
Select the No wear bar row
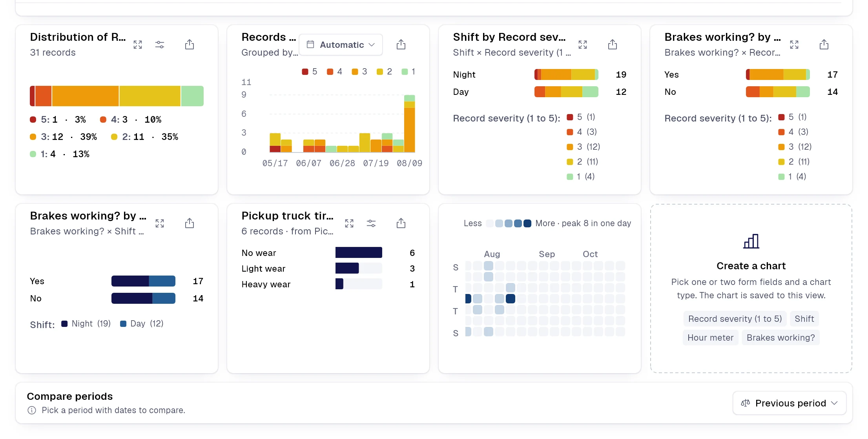coord(328,253)
